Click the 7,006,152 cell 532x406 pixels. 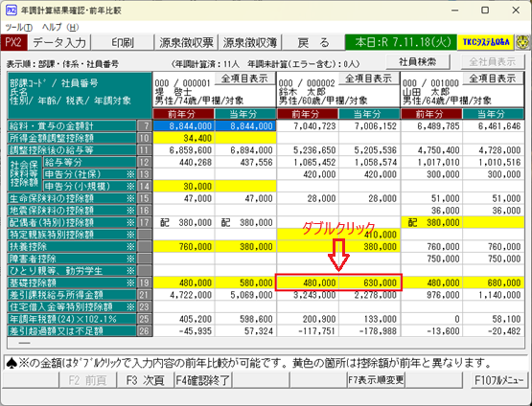[369, 126]
